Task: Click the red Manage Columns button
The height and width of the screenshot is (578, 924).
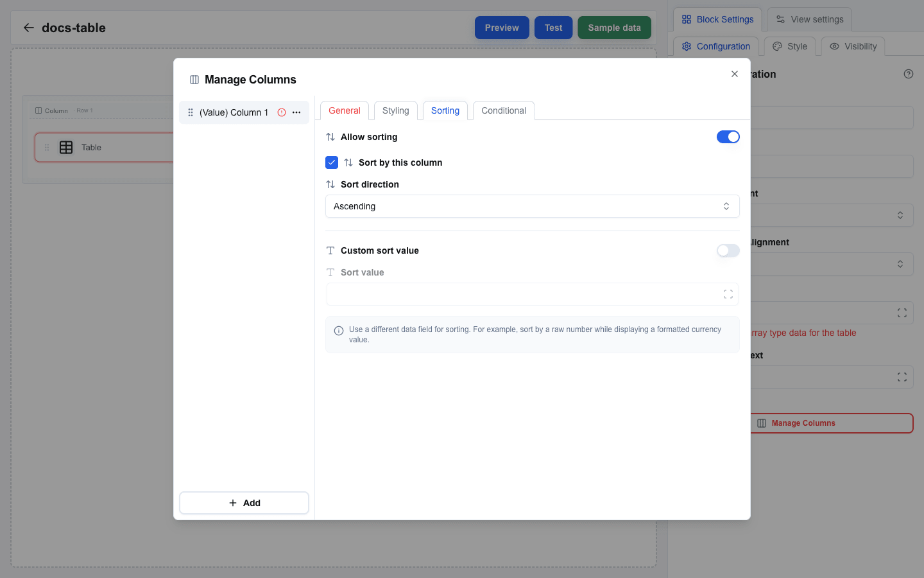Action: coord(832,423)
